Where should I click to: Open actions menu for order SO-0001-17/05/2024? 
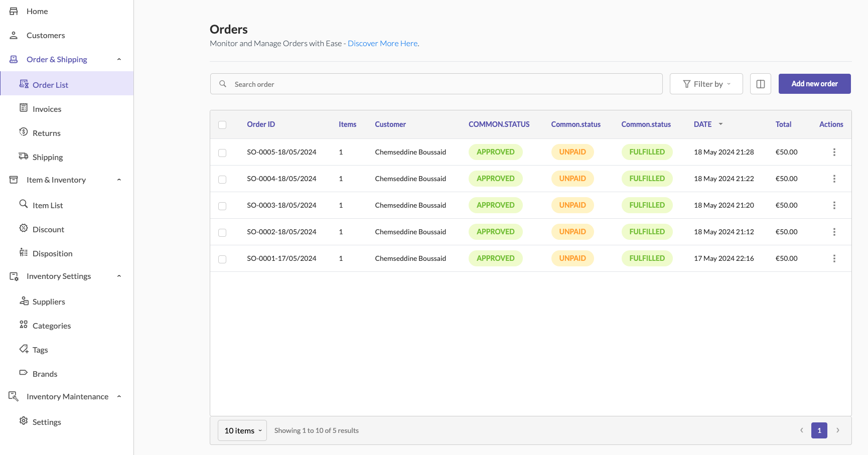pyautogui.click(x=834, y=258)
